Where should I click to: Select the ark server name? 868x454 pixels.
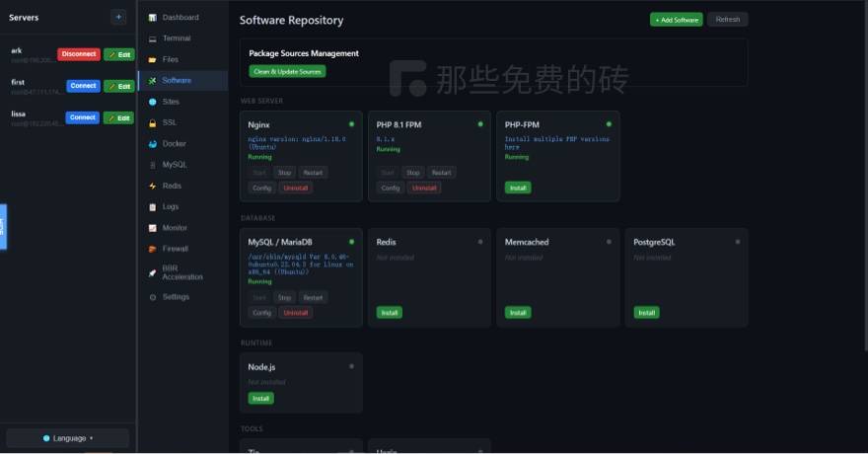coord(17,50)
